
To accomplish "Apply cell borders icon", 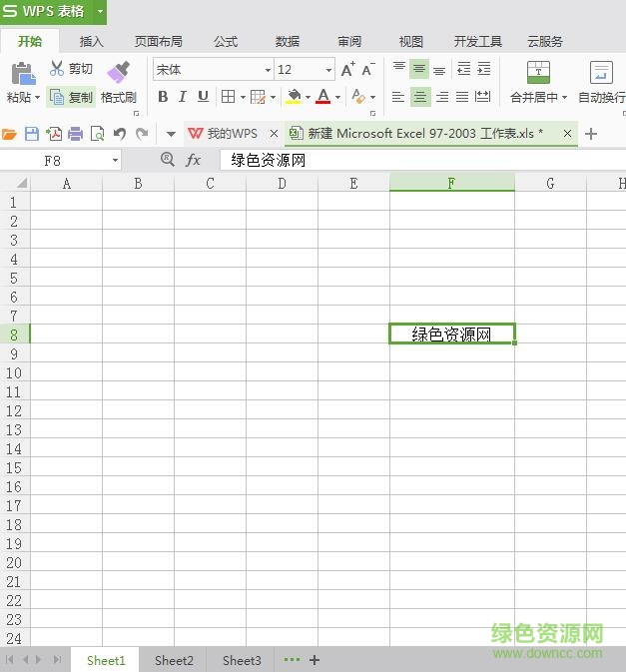I will [x=228, y=97].
